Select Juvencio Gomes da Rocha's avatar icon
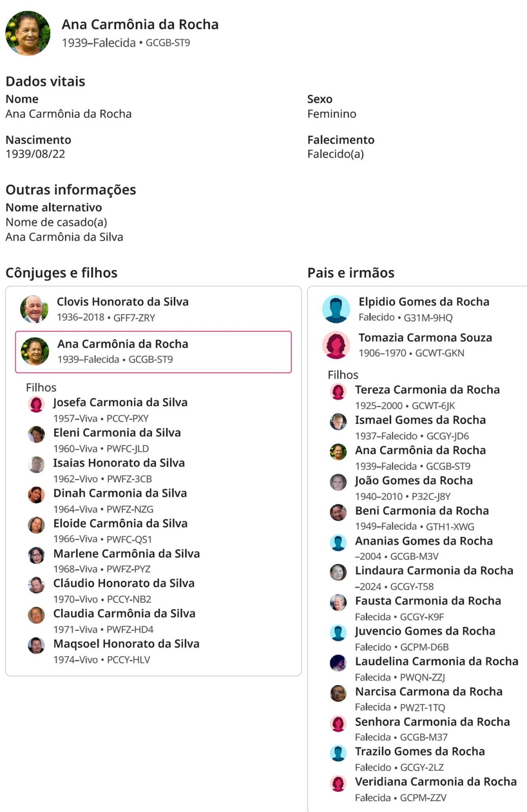 tap(338, 633)
